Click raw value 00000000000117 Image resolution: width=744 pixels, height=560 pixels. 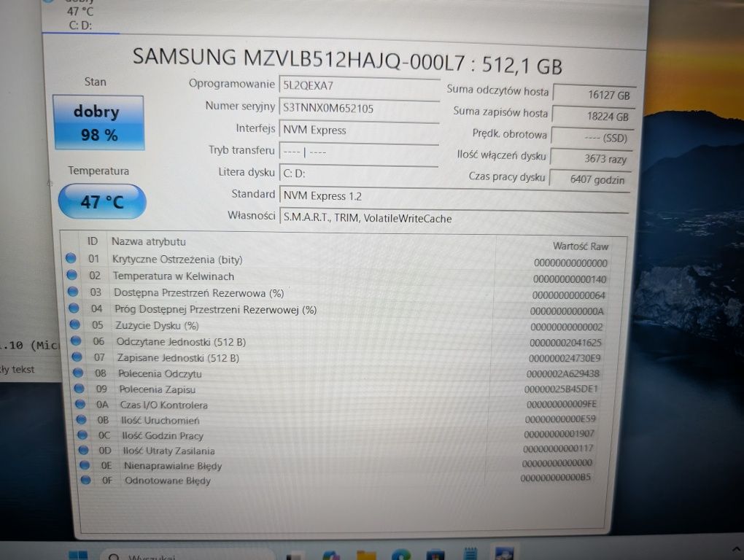tap(558, 448)
